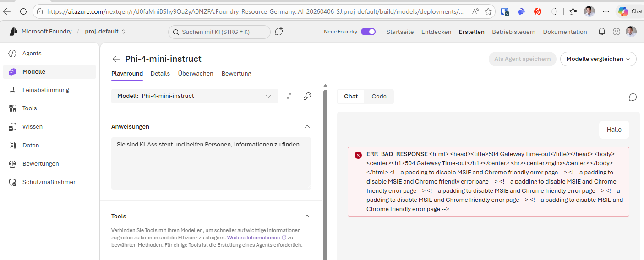Click the Hallo chat message bubble
Image resolution: width=644 pixels, height=260 pixels.
[x=614, y=130]
